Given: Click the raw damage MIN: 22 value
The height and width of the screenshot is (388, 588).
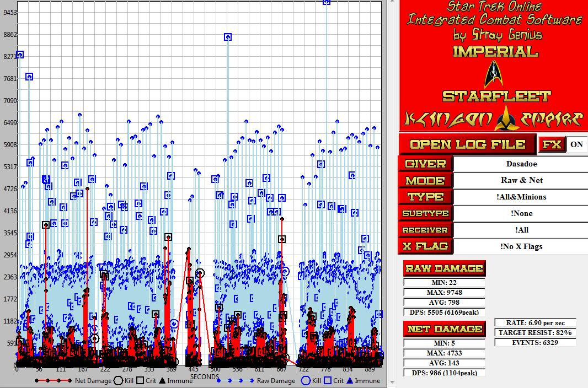Looking at the screenshot, I should pyautogui.click(x=445, y=282).
